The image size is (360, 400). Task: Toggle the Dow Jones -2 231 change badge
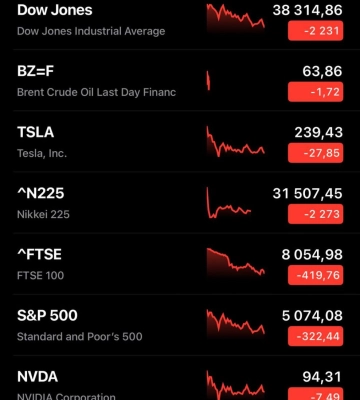click(315, 31)
